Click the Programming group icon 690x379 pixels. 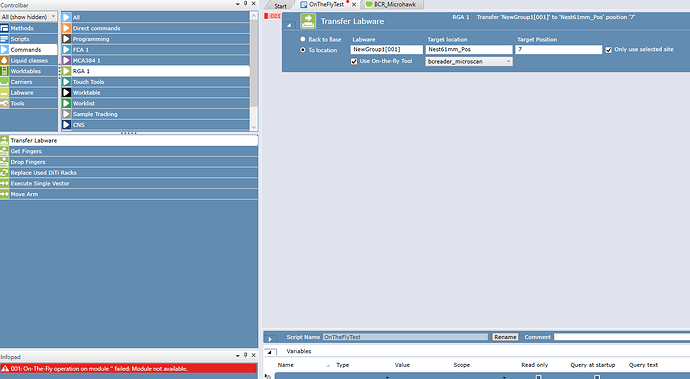66,39
